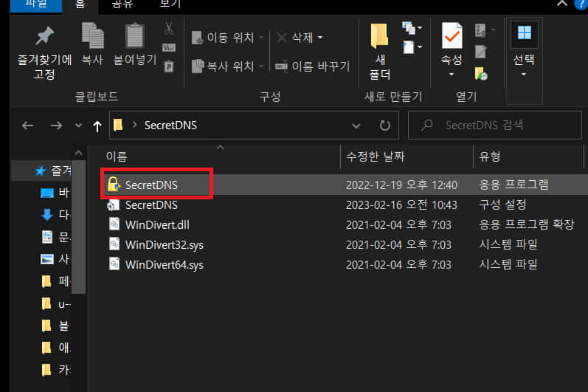Click SecretDNS in the address bar
Image resolution: width=588 pixels, height=392 pixels.
point(170,125)
